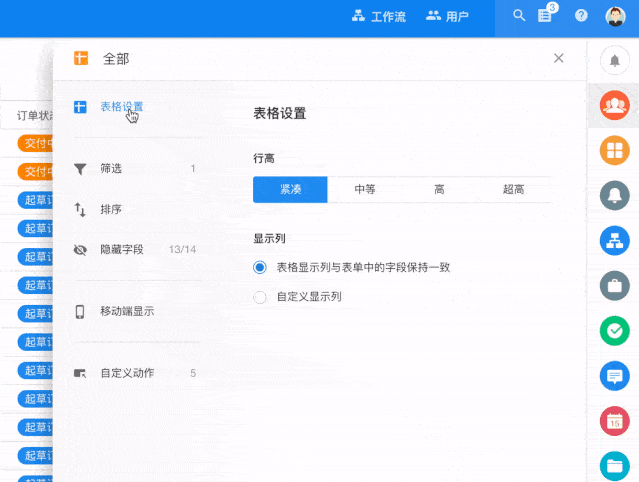Open the orange-red contacts group icon
639x482 pixels.
click(x=615, y=105)
